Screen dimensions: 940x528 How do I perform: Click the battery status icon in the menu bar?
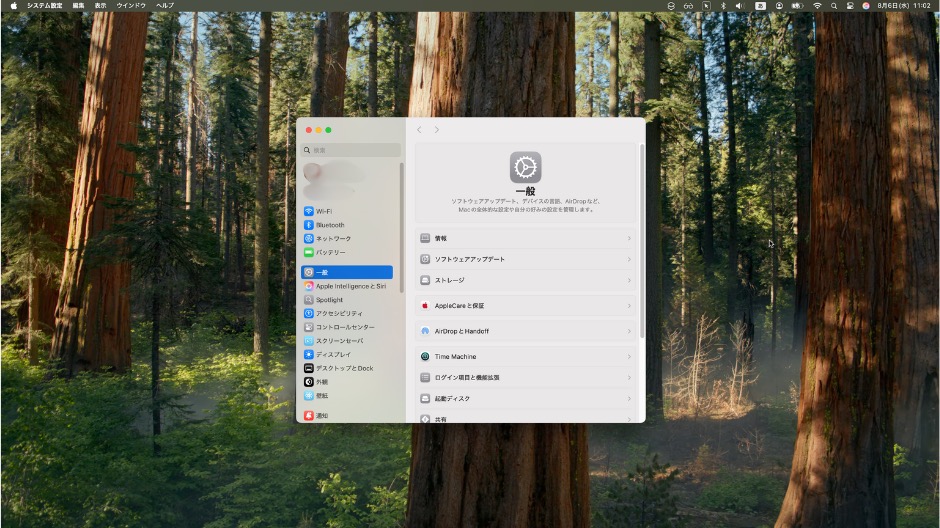pos(797,5)
